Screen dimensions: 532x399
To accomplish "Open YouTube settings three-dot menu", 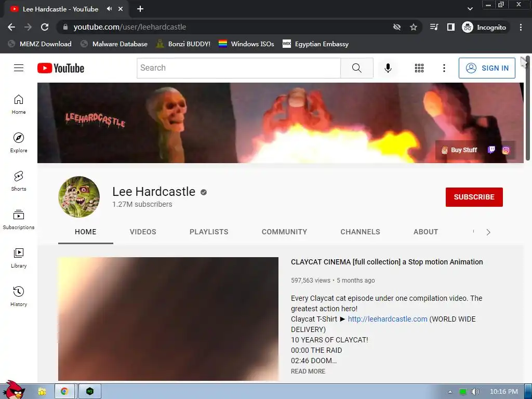I will pos(444,68).
